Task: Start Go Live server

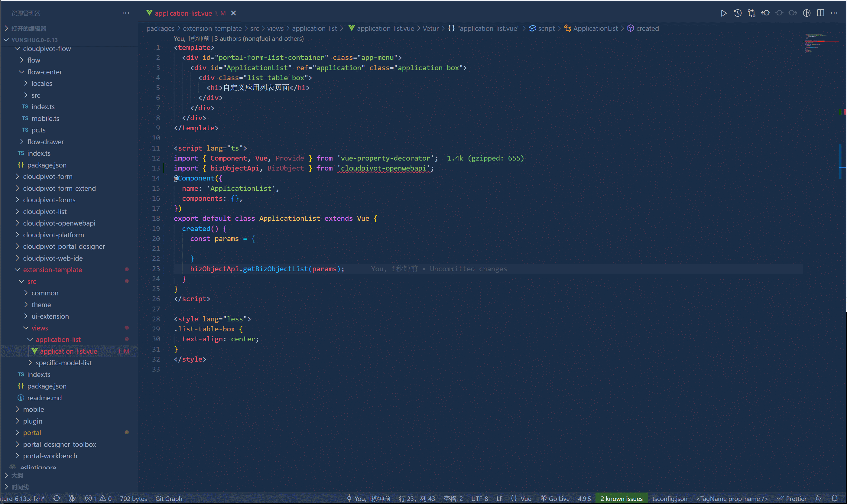Action: [x=555, y=498]
